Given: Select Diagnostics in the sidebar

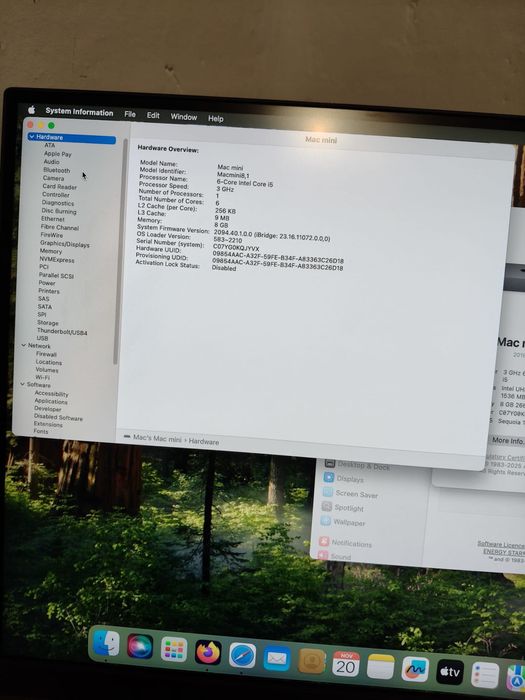Looking at the screenshot, I should click(58, 203).
